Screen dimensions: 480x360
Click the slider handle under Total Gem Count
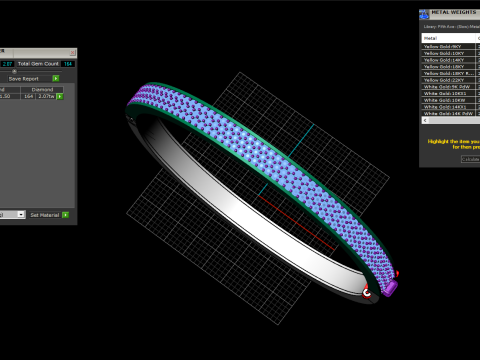pyautogui.click(x=14, y=71)
